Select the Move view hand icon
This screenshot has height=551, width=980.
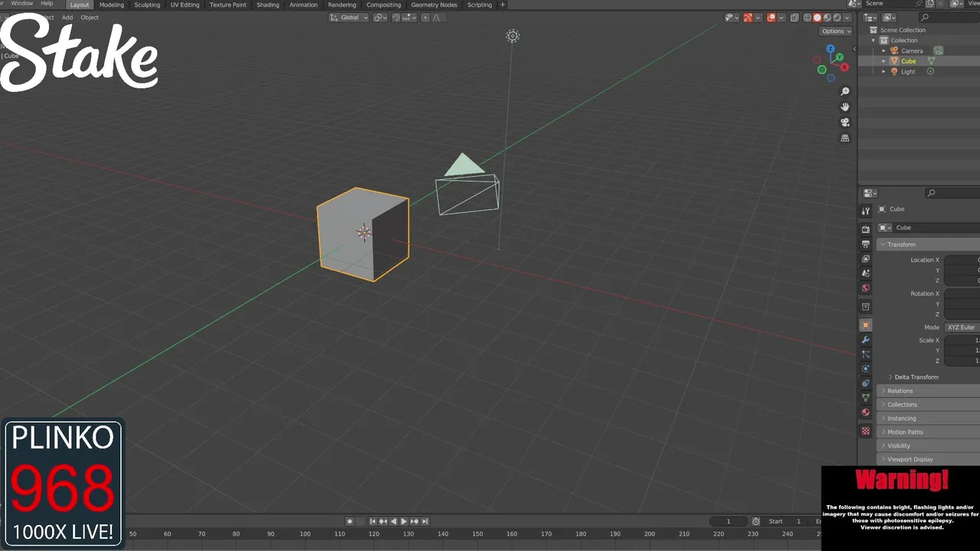click(x=845, y=107)
